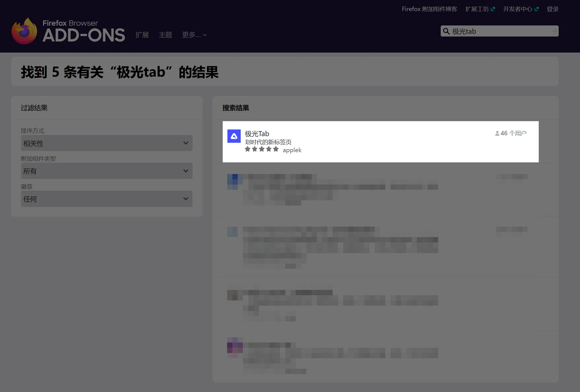The width and height of the screenshot is (580, 392).
Task: Click 登录 to sign in
Action: coord(553,9)
